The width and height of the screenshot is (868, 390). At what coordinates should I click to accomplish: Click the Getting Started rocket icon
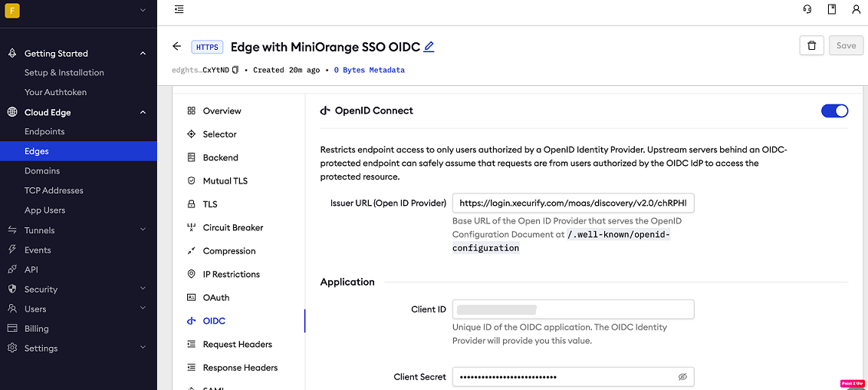click(x=12, y=53)
